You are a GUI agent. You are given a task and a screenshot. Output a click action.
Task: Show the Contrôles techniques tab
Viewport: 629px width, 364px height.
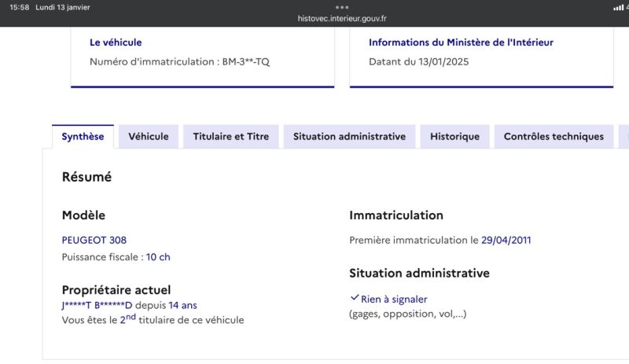click(554, 136)
